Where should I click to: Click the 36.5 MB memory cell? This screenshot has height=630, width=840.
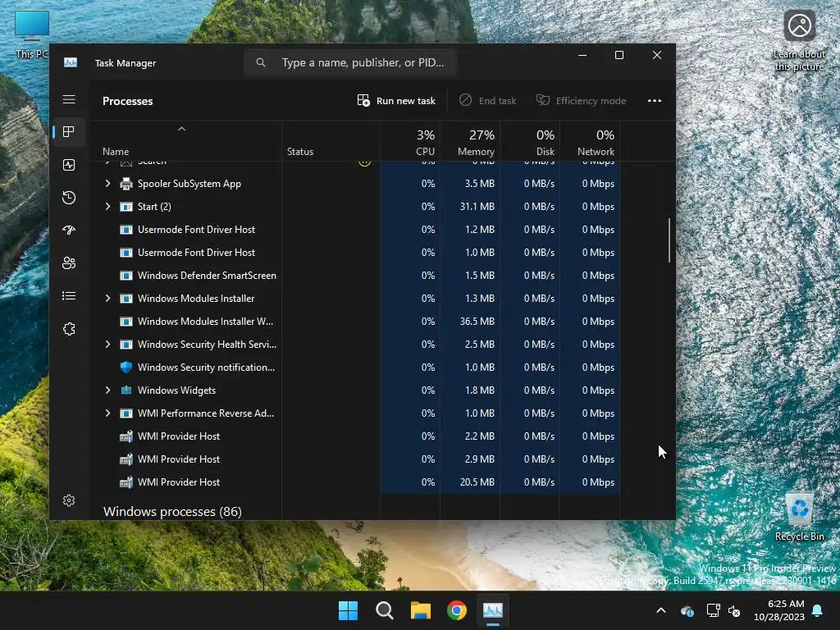click(477, 322)
